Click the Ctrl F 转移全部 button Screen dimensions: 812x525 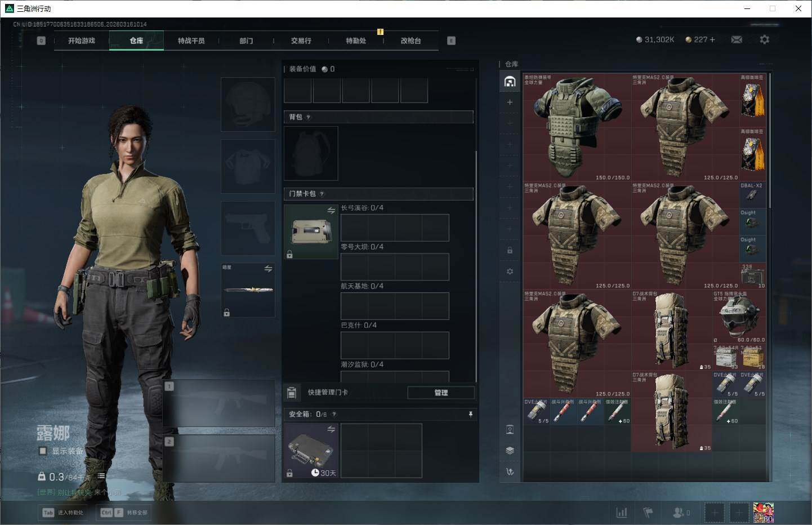tap(123, 513)
